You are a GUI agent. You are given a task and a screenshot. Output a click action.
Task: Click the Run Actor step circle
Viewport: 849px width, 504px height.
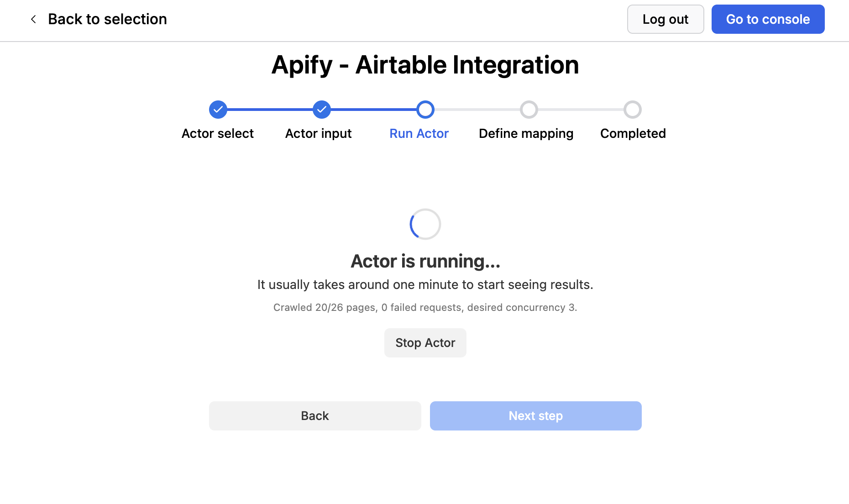click(x=425, y=110)
